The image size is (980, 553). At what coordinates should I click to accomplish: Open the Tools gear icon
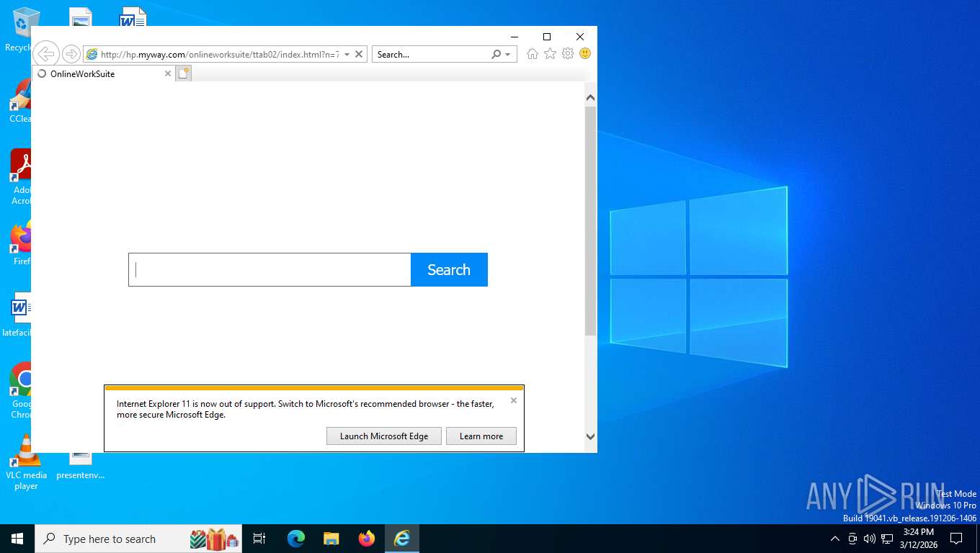click(x=568, y=54)
